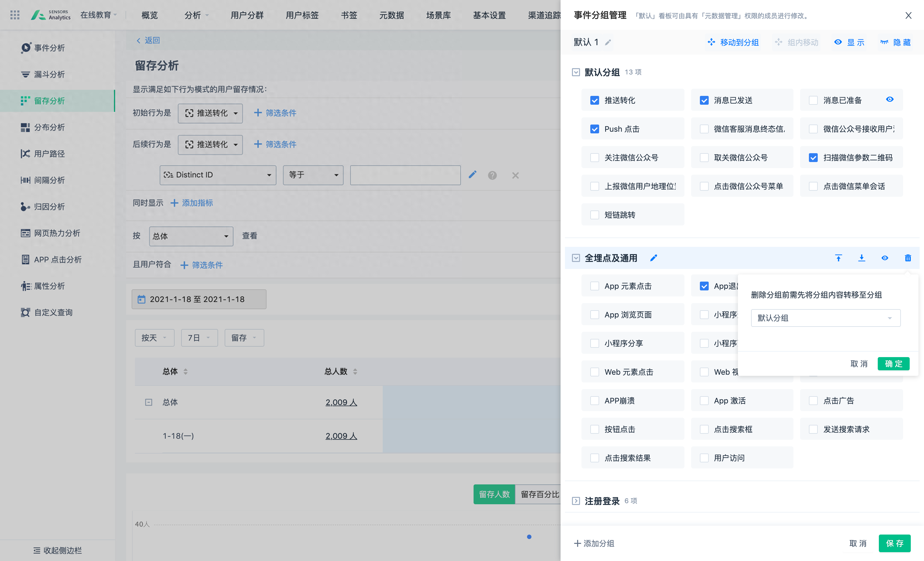
Task: Click 取消 in the delete popover
Action: tap(859, 364)
